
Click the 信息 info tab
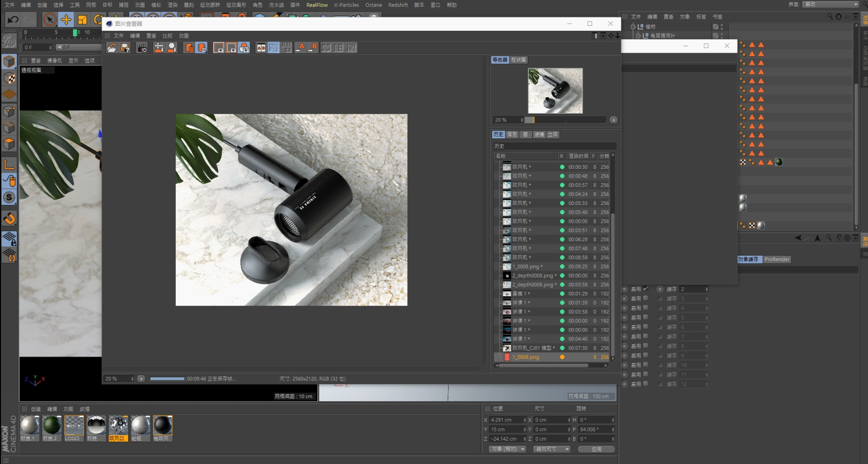coord(512,134)
